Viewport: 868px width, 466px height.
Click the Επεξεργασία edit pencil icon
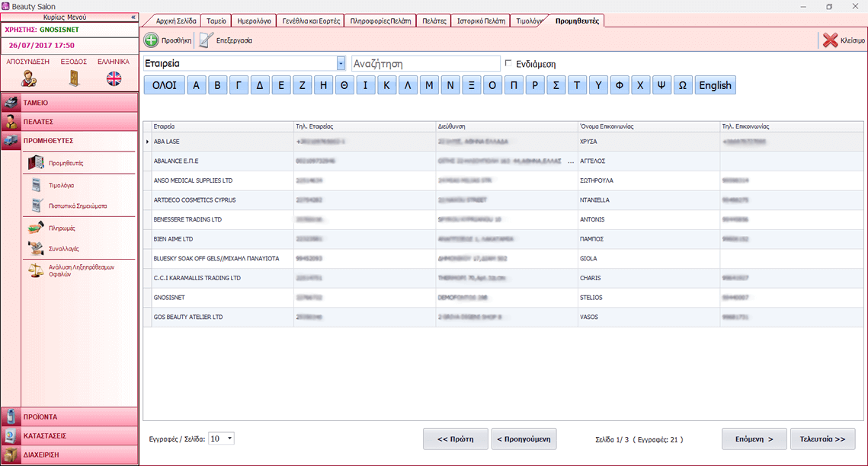click(205, 40)
